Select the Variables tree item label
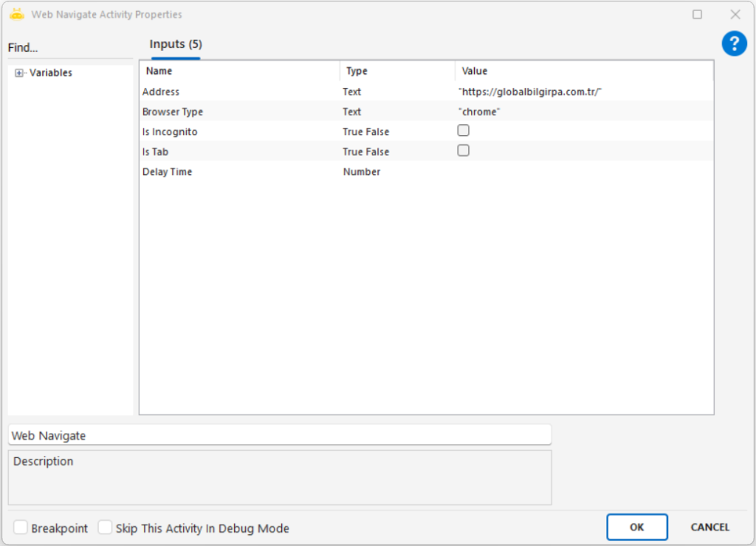 coord(51,73)
